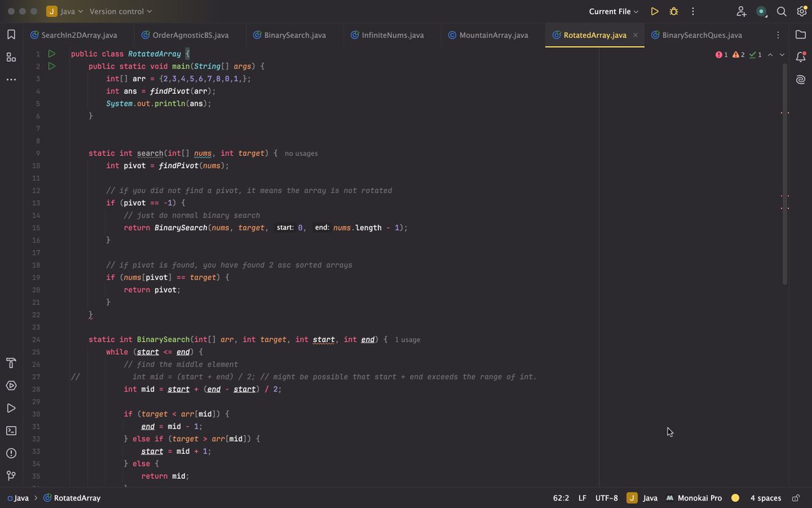This screenshot has width=812, height=508.
Task: Open the Java project dropdown
Action: click(64, 12)
